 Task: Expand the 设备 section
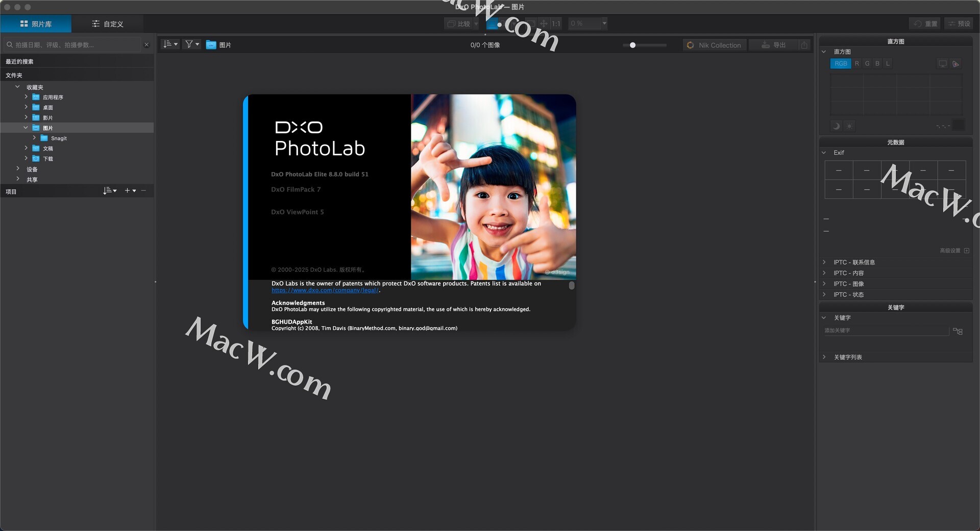(18, 168)
